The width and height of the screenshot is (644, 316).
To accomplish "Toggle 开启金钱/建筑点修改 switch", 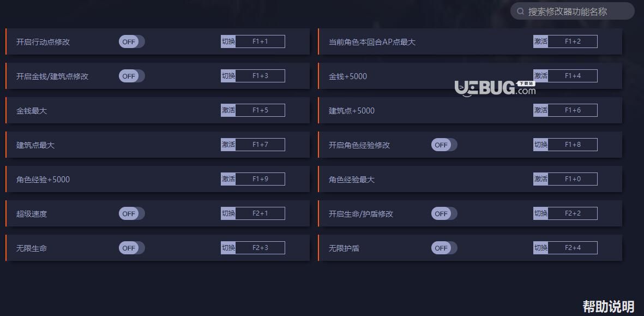I will point(132,76).
